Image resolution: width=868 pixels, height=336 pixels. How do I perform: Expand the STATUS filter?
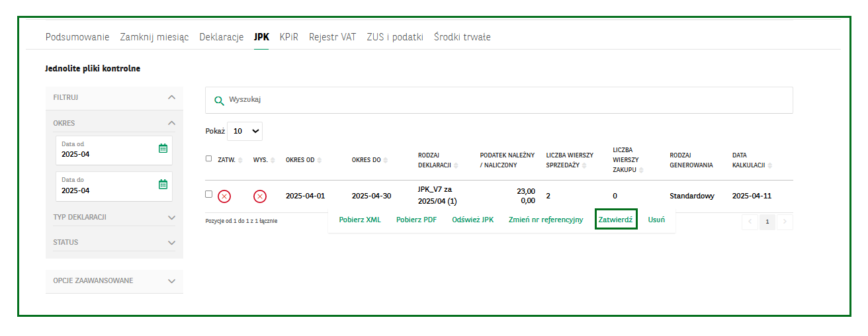(x=172, y=243)
